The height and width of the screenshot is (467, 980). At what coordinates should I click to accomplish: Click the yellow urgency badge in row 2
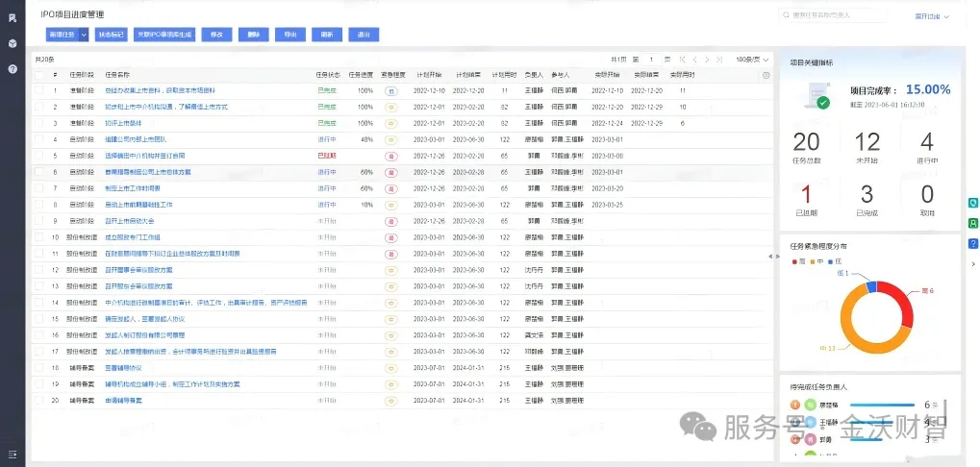coord(392,107)
